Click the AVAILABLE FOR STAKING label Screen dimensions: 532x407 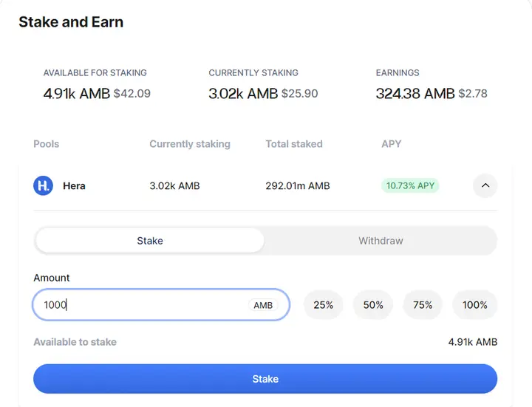click(x=95, y=72)
